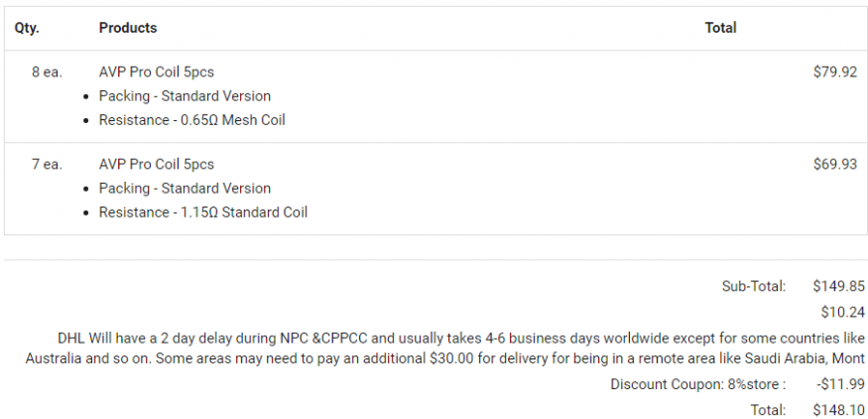This screenshot has height=419, width=868.
Task: Open AVP Pro Coil product with 0.65Ω coil
Action: (x=156, y=72)
